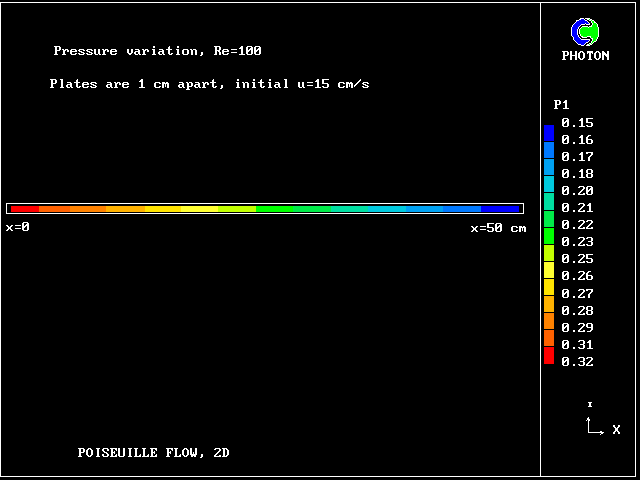Click the PHOTON logo icon

point(585,32)
